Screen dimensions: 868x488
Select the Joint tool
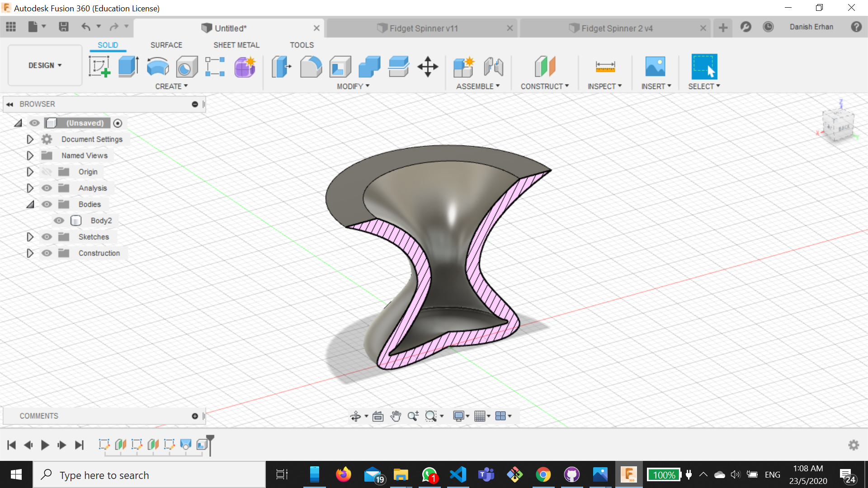493,66
